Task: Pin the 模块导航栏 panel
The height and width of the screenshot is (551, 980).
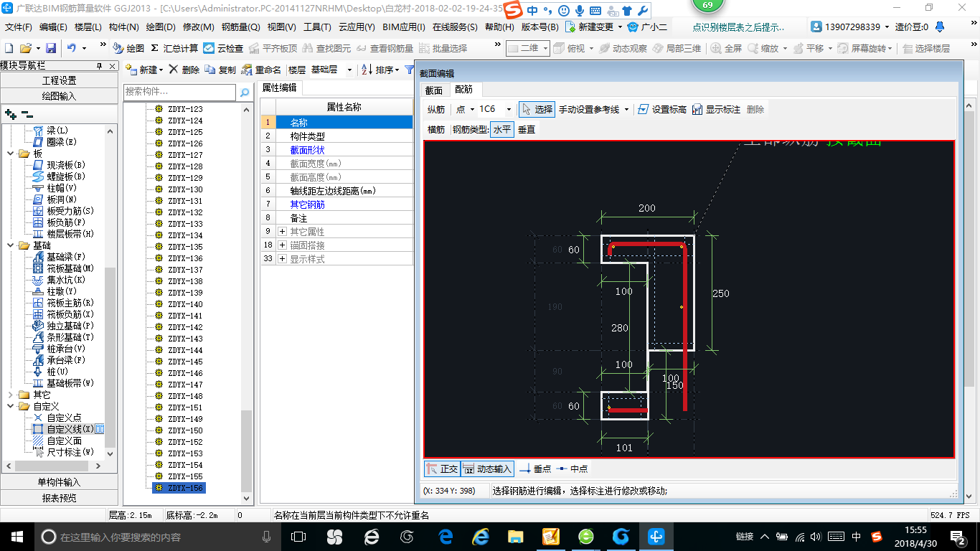Action: 100,66
